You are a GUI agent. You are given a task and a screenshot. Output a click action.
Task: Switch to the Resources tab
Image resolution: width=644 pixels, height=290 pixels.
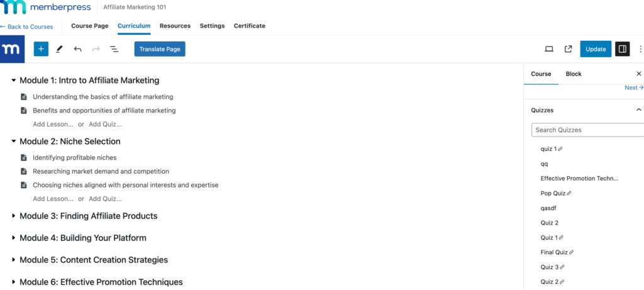click(x=175, y=26)
